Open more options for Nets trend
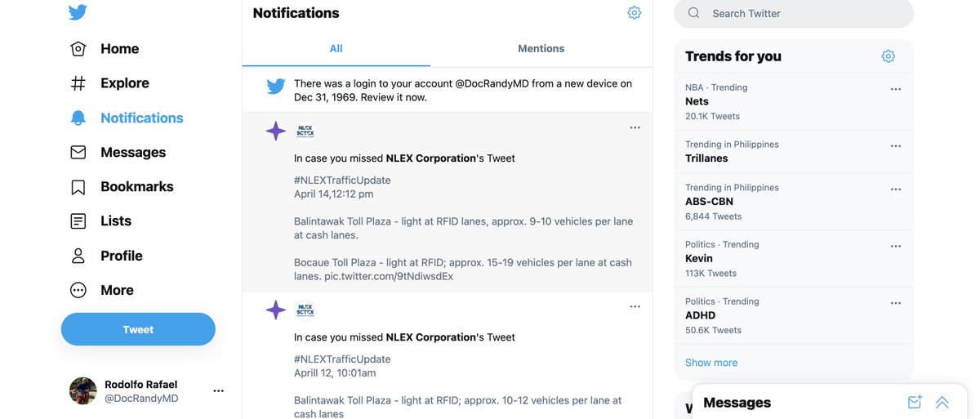The width and height of the screenshot is (980, 419). [896, 89]
